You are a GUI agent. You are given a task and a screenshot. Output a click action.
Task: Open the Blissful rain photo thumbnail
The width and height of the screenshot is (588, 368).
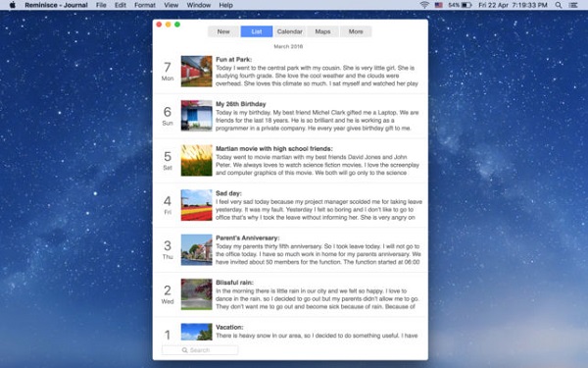[x=197, y=294]
